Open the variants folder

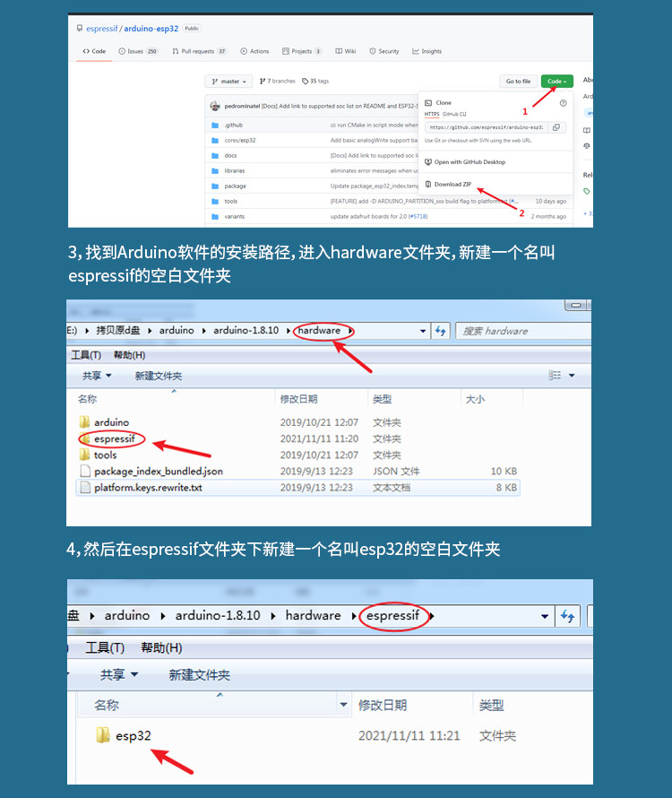235,217
